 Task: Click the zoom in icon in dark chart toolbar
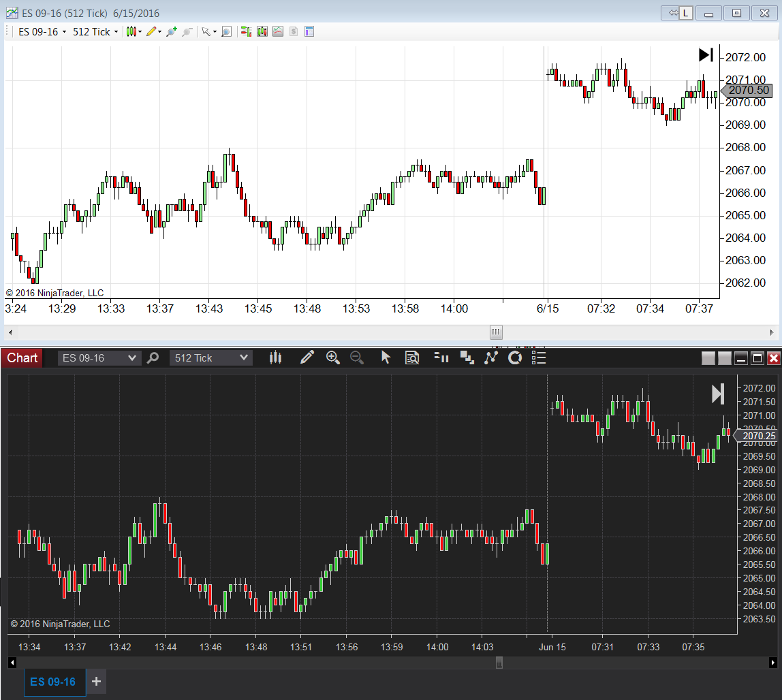coord(332,357)
